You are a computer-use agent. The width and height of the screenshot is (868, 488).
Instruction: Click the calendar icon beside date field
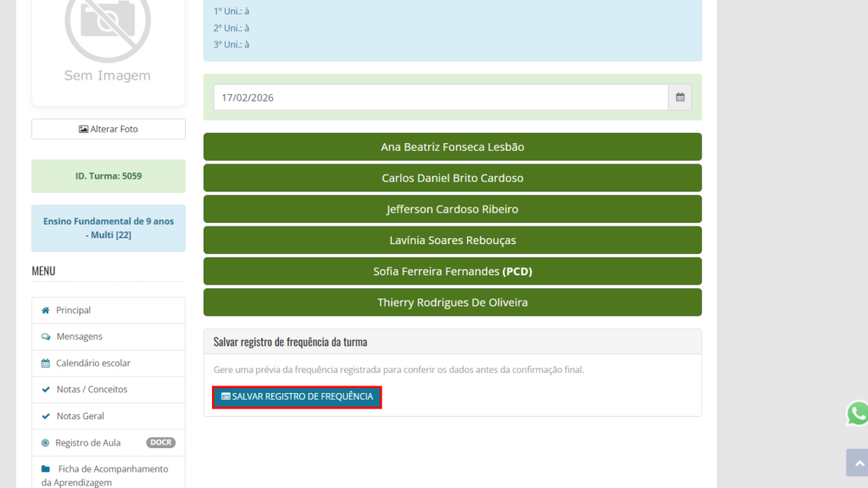[x=680, y=97]
